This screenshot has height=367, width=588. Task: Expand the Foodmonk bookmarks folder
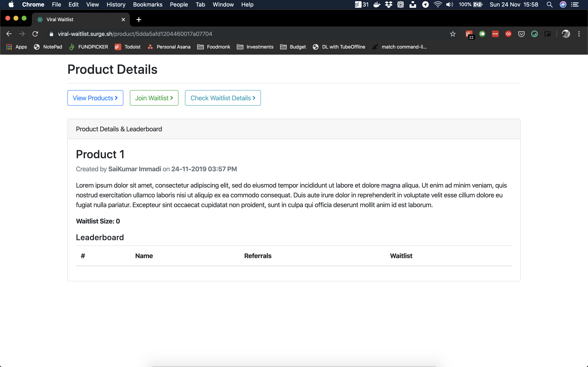click(x=214, y=47)
